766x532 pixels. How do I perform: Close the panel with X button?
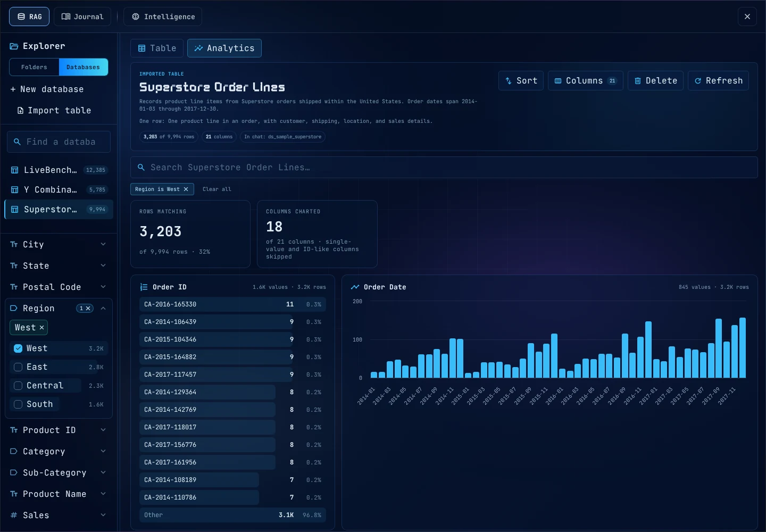(x=747, y=16)
